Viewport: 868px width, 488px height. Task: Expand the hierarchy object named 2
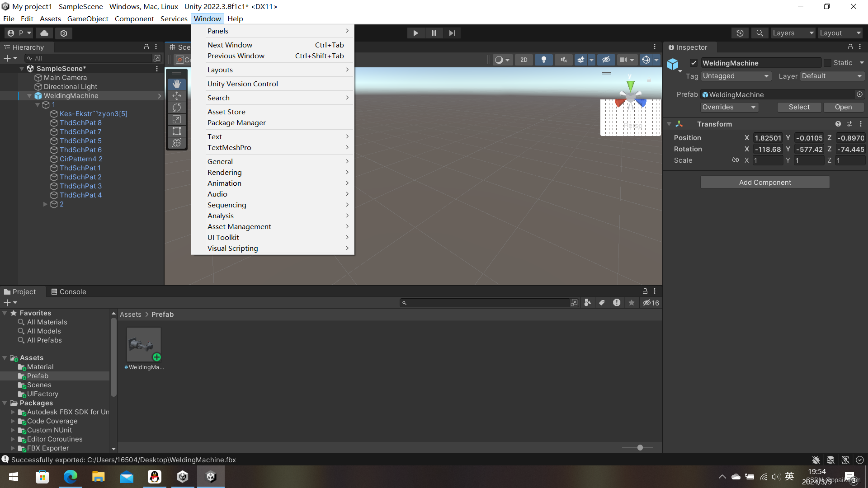pos(45,204)
